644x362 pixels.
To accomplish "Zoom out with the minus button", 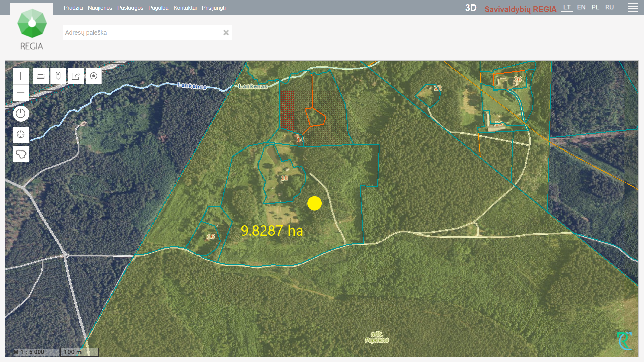I will (21, 92).
